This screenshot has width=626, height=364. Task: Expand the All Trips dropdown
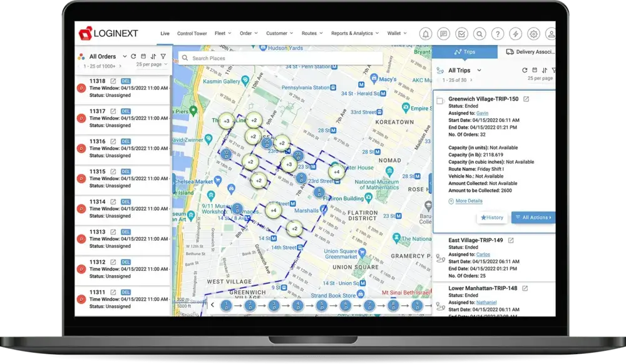pyautogui.click(x=479, y=71)
